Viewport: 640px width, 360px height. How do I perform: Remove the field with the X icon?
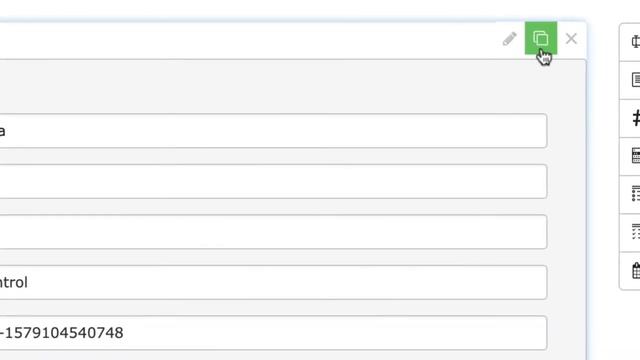click(571, 39)
